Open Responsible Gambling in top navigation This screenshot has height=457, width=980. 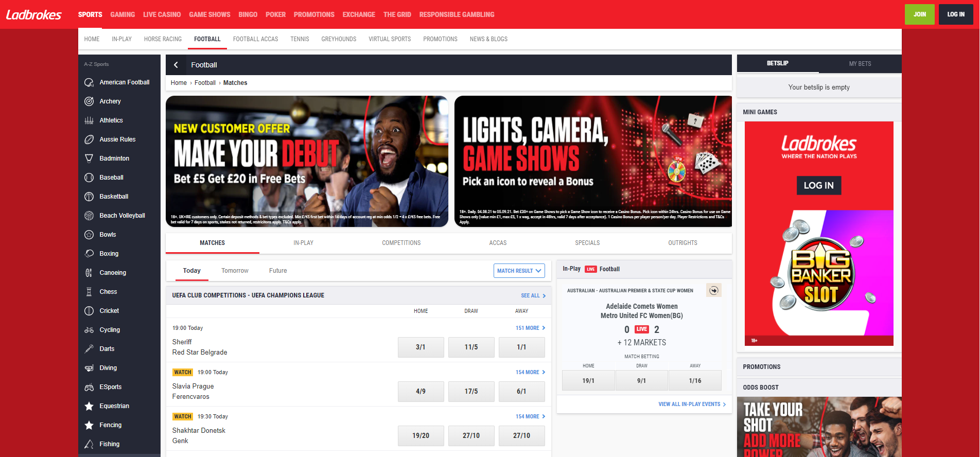[x=457, y=14]
